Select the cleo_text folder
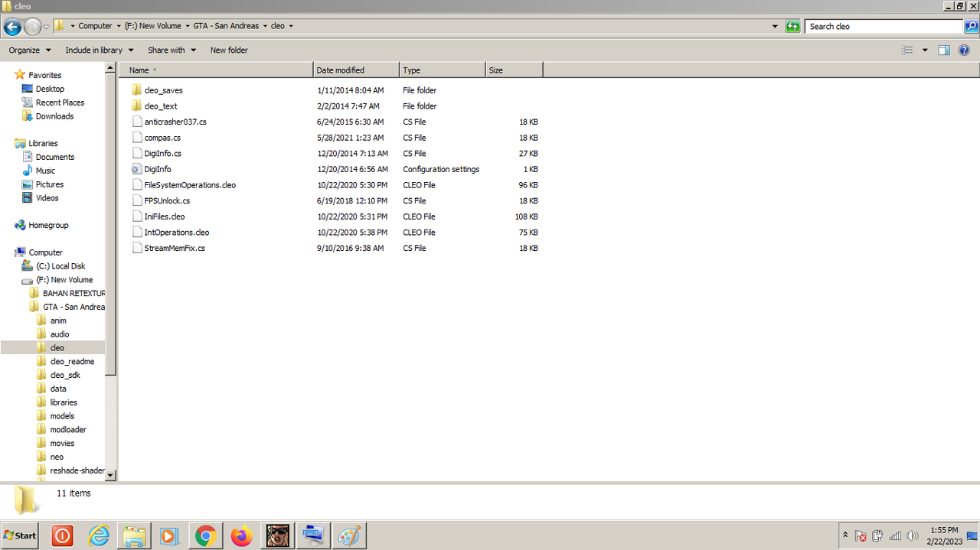The width and height of the screenshot is (980, 550). coord(160,106)
